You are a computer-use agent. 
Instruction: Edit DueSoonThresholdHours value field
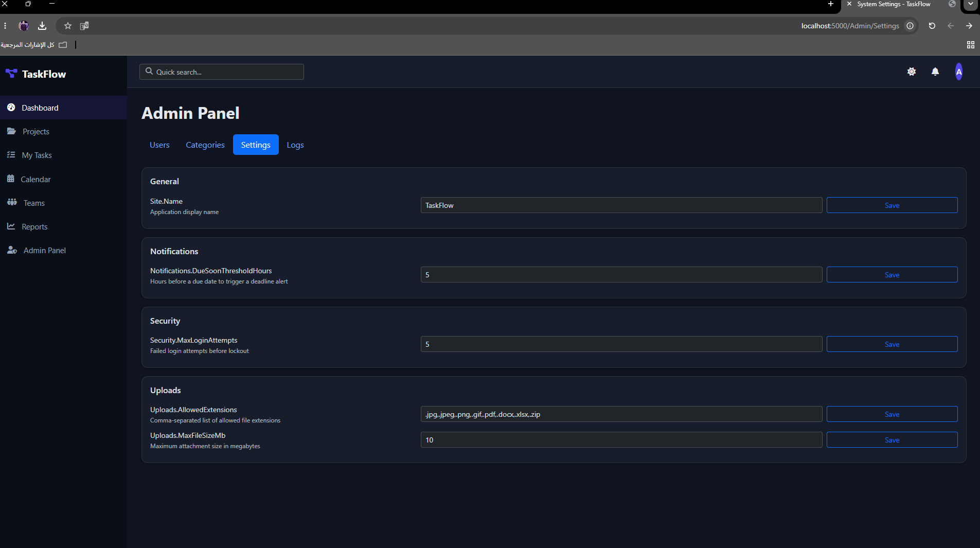point(621,274)
